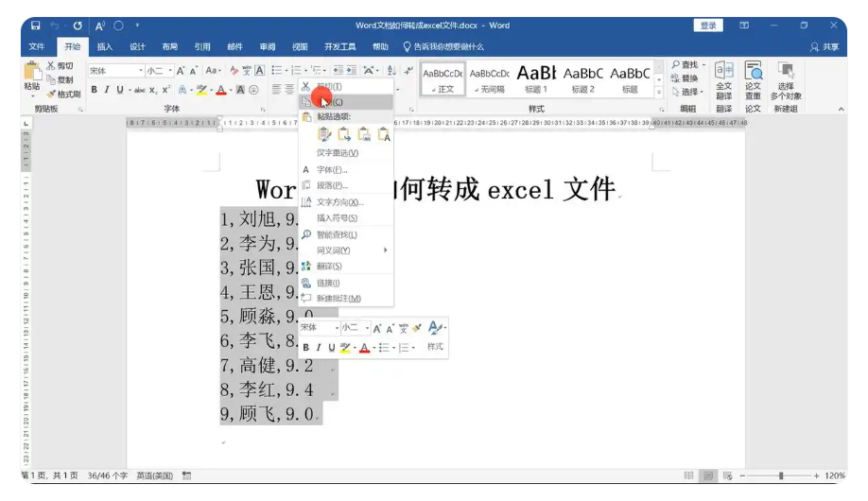The height and width of the screenshot is (501, 868).
Task: Click the 登录 sign-in button
Action: coord(707,26)
